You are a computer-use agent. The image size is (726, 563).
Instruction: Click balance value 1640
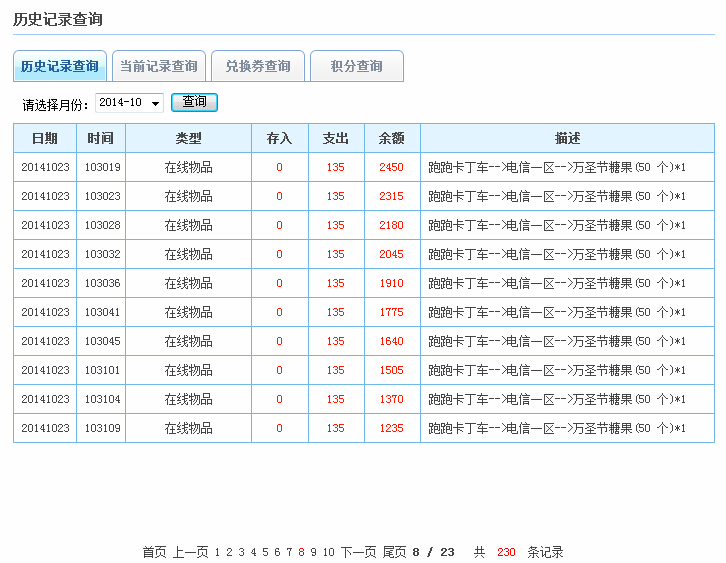pyautogui.click(x=392, y=341)
